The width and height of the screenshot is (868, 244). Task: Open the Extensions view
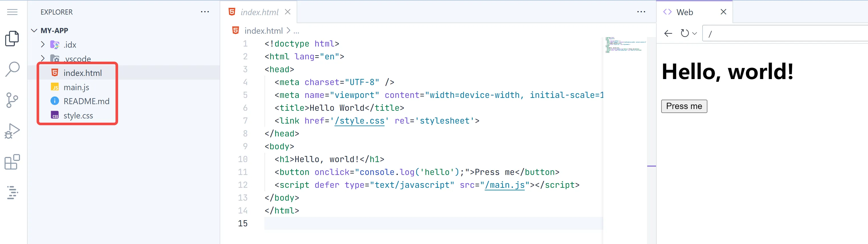(13, 162)
